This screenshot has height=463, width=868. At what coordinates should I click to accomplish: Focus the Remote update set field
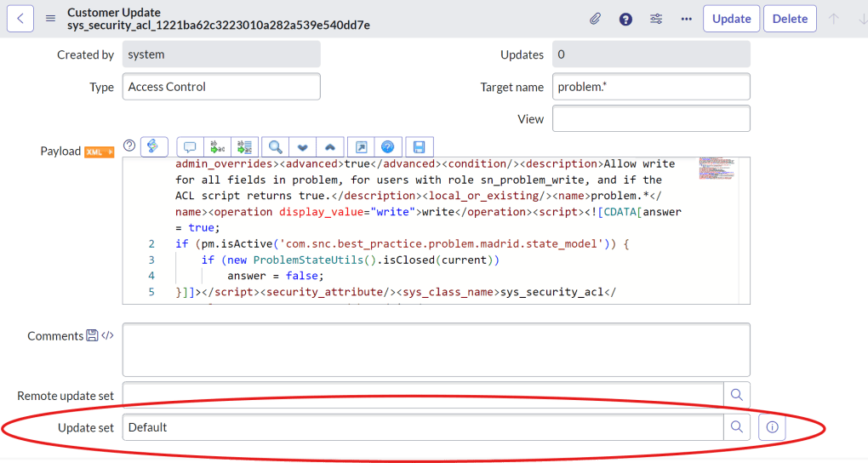[x=423, y=395]
